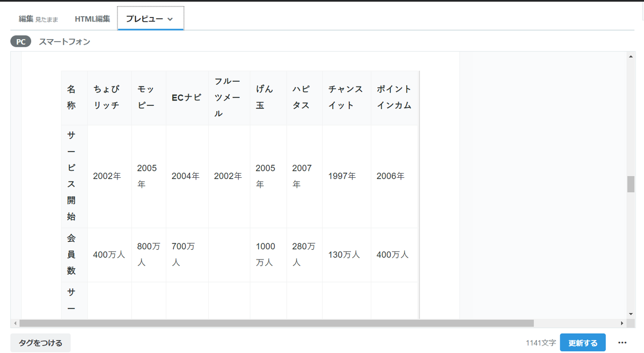644x353 pixels.
Task: Click the horizontal scrollbar thumb
Action: point(276,323)
